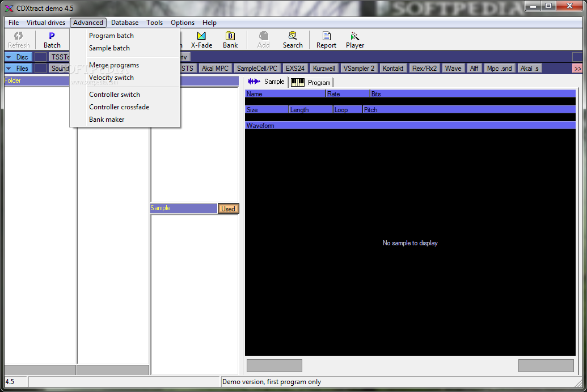Image resolution: width=587 pixels, height=392 pixels.
Task: Select Controller crossfade menu entry
Action: pos(125,107)
